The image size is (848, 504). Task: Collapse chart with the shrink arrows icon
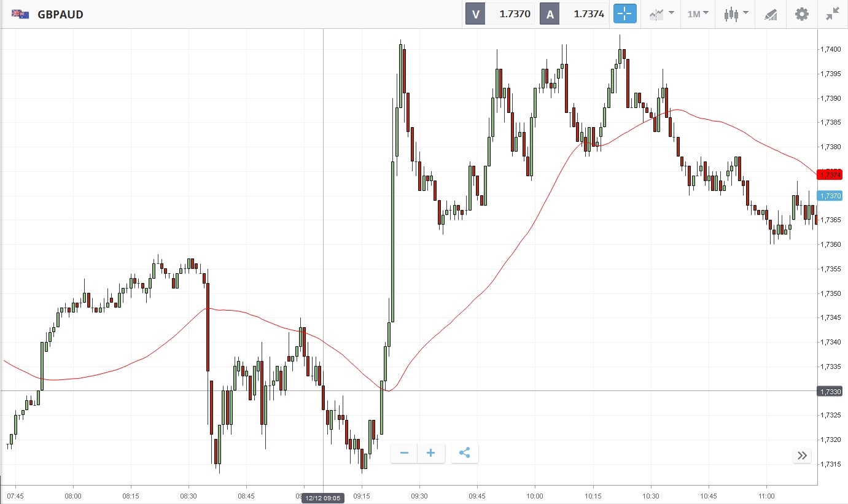[x=832, y=14]
